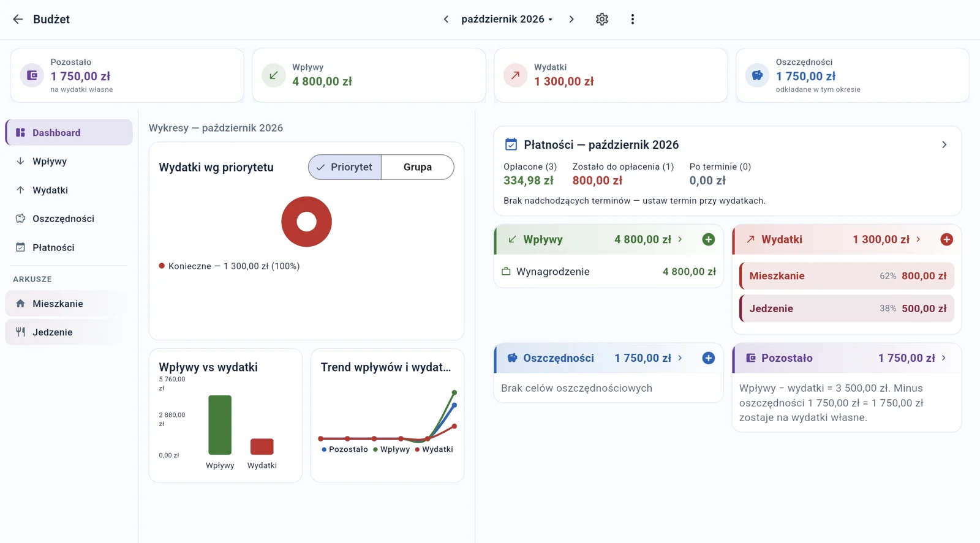Expand Pozostało section chevron

(x=944, y=358)
